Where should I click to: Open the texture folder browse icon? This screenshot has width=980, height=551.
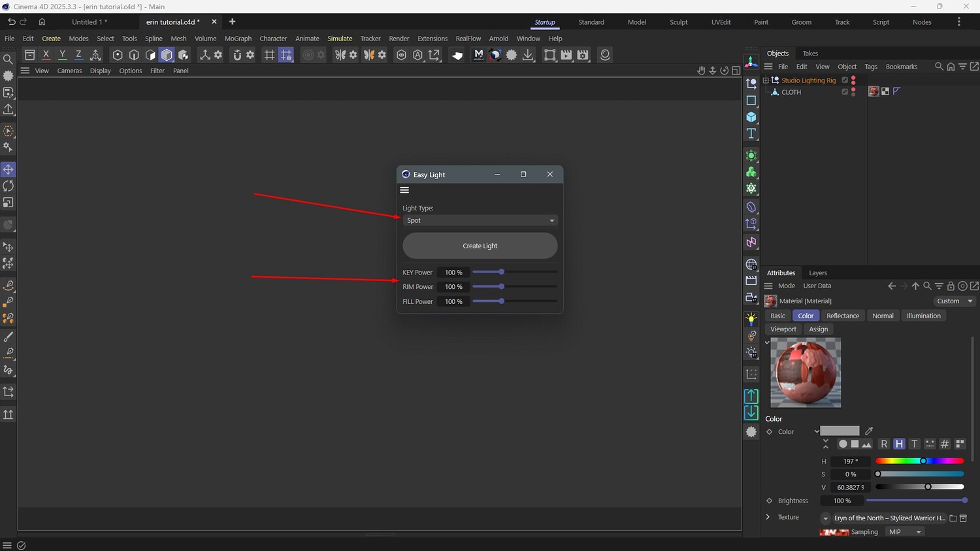953,518
